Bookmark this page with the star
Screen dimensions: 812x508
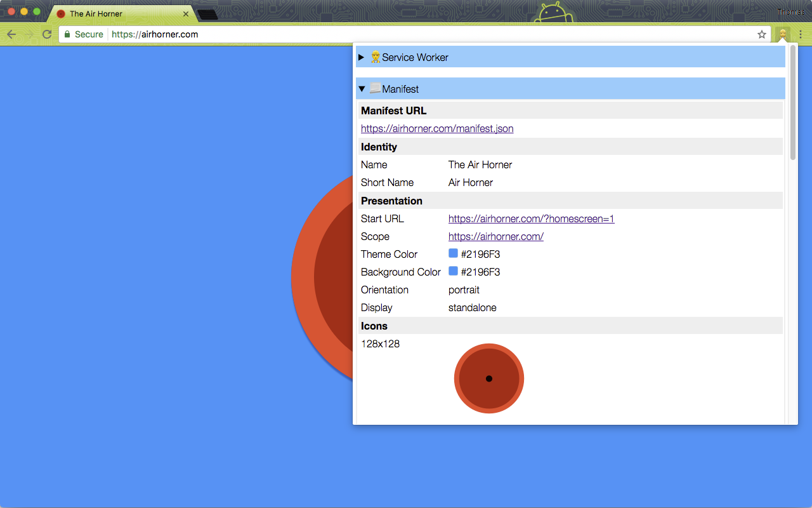(x=762, y=34)
